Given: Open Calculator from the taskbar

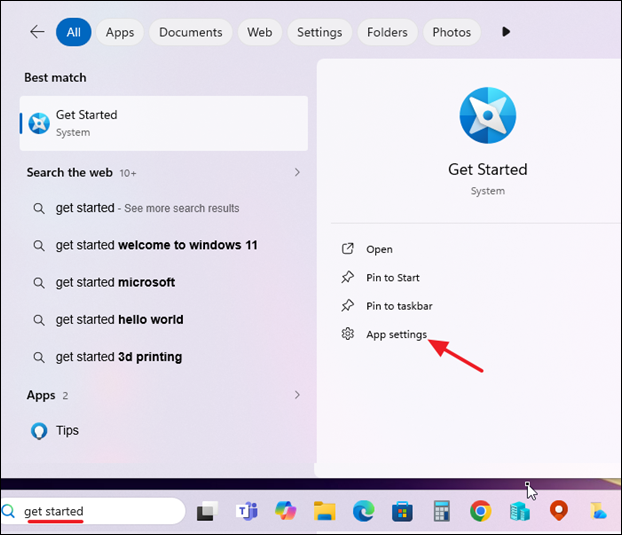Looking at the screenshot, I should (x=442, y=511).
